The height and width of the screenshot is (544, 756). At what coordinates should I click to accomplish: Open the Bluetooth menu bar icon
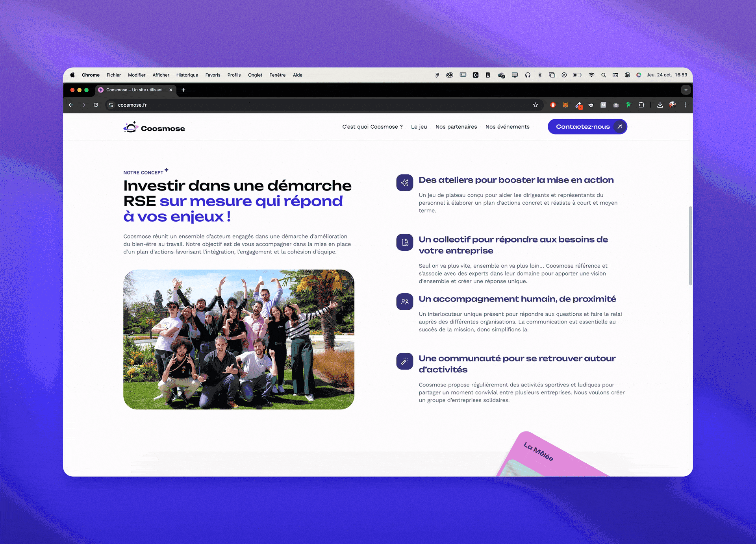coord(540,75)
